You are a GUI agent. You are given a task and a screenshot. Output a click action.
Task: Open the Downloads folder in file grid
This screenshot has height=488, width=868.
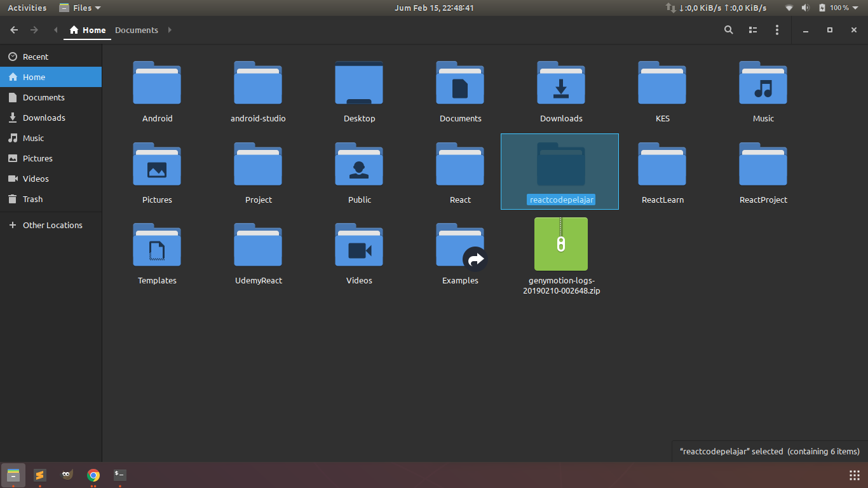tap(561, 83)
